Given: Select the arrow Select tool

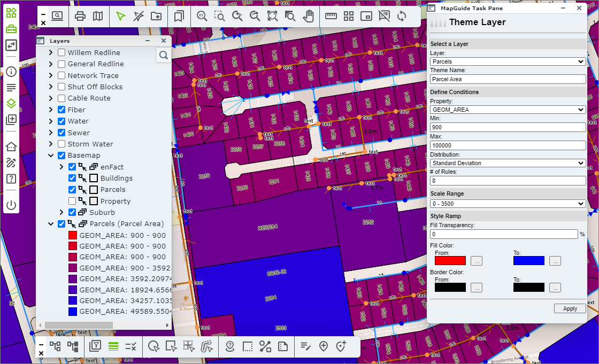Looking at the screenshot, I should click(x=121, y=16).
